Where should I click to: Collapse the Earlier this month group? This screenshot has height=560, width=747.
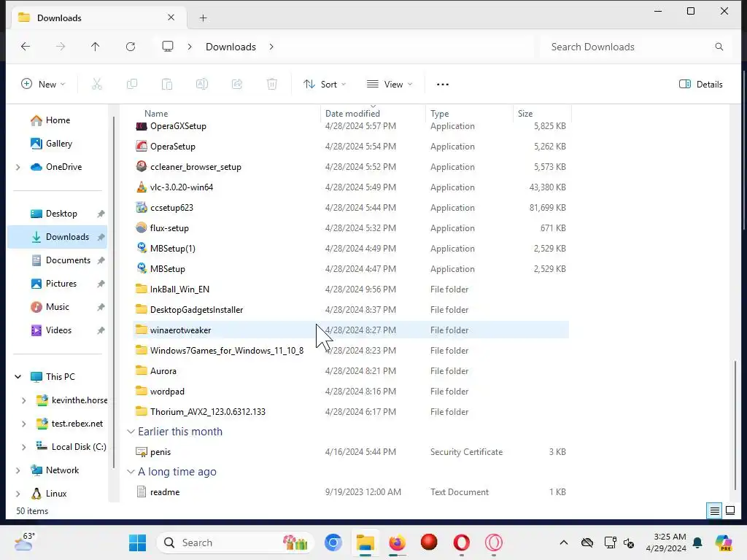pyautogui.click(x=131, y=432)
